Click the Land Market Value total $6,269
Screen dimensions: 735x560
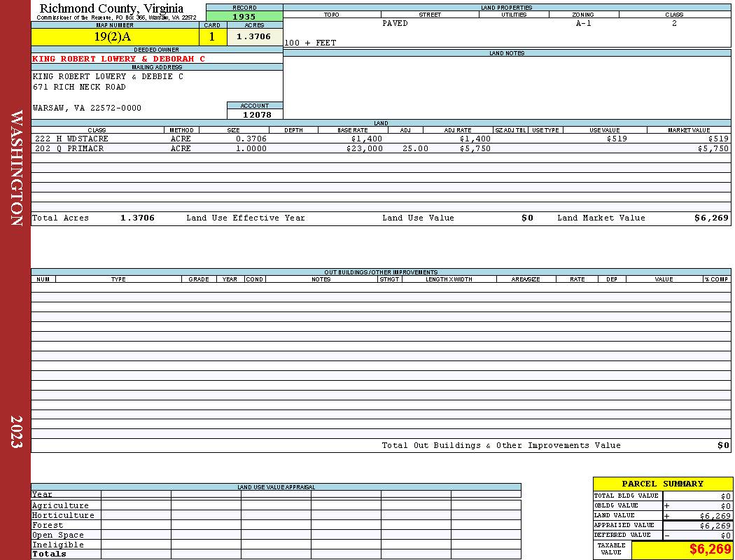pos(711,218)
